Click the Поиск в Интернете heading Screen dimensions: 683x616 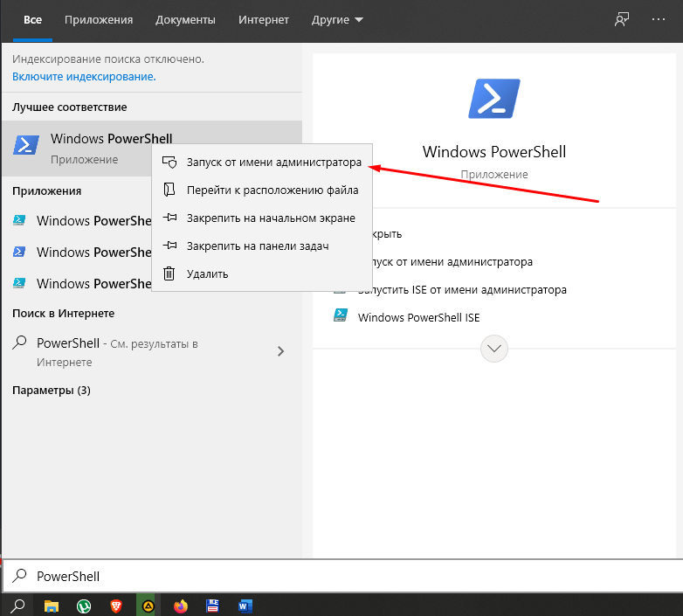tap(63, 314)
